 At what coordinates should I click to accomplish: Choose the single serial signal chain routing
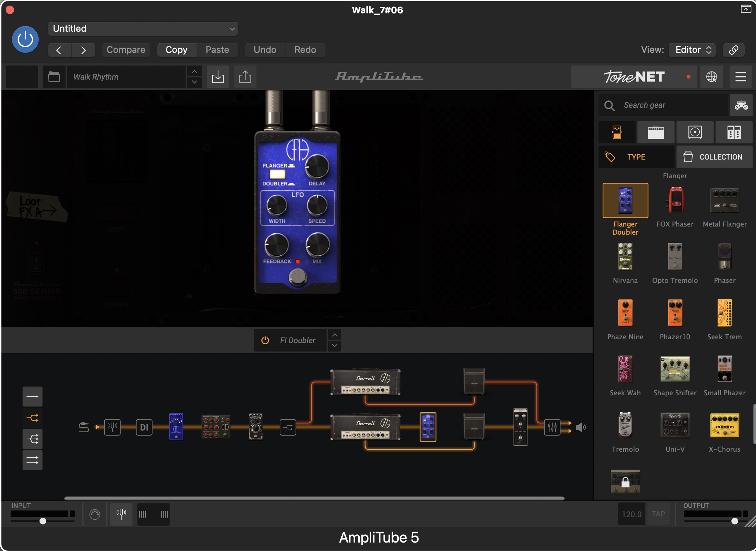point(32,397)
